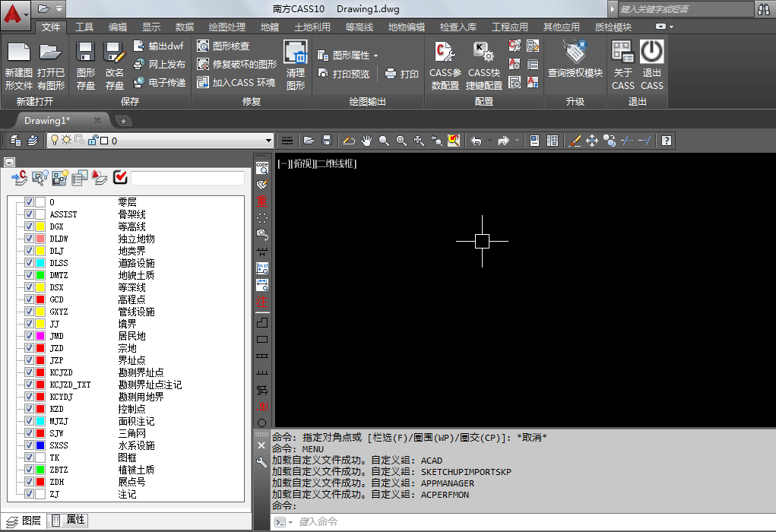
Task: Toggle the DGX 等高线 layer checkbox
Action: pos(29,226)
